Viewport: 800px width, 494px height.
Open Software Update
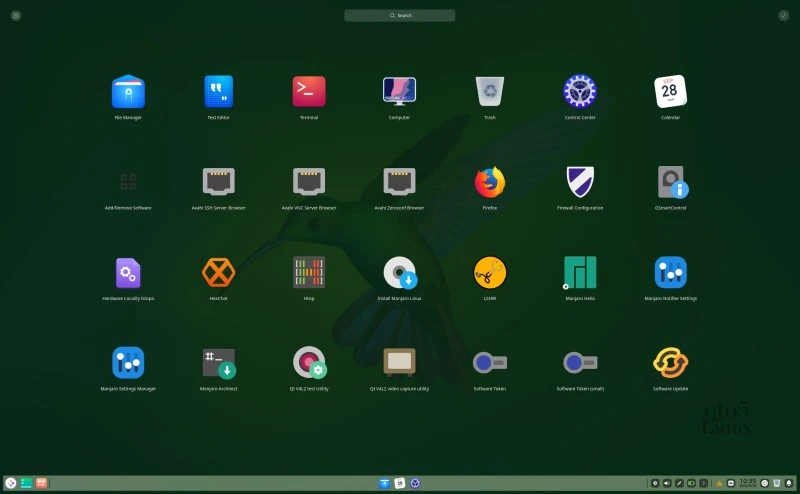pyautogui.click(x=670, y=363)
